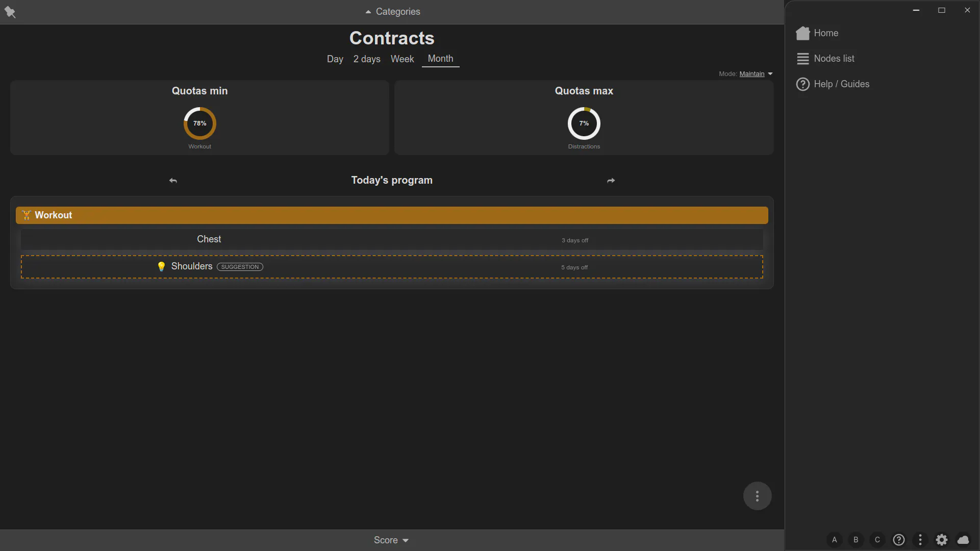The height and width of the screenshot is (551, 980).
Task: Select the Month tab
Action: [440, 59]
